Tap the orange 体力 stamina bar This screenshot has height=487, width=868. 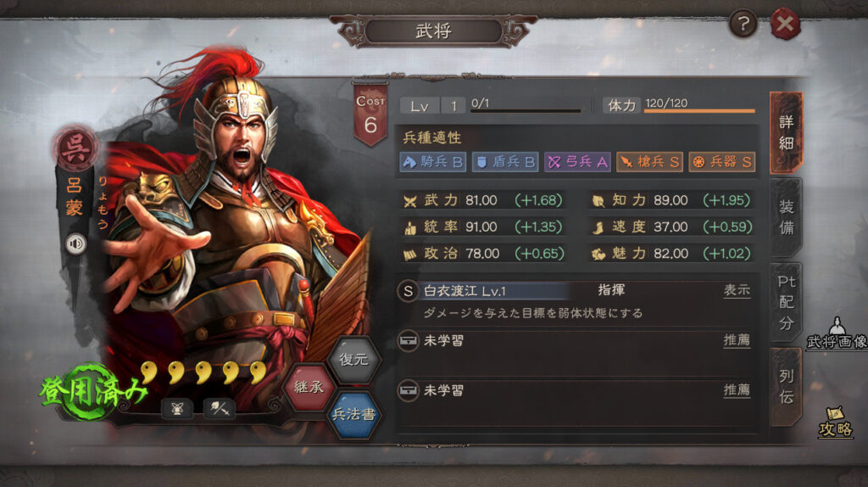(x=699, y=111)
